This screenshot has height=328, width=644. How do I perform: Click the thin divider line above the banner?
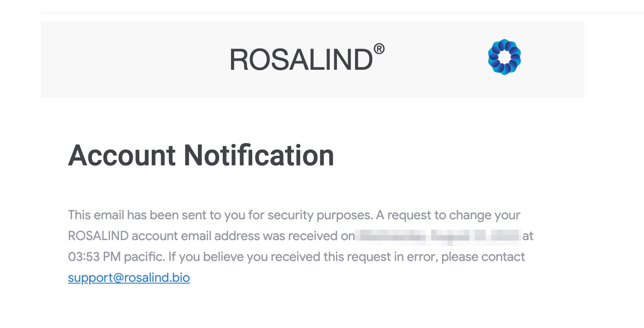(342, 12)
